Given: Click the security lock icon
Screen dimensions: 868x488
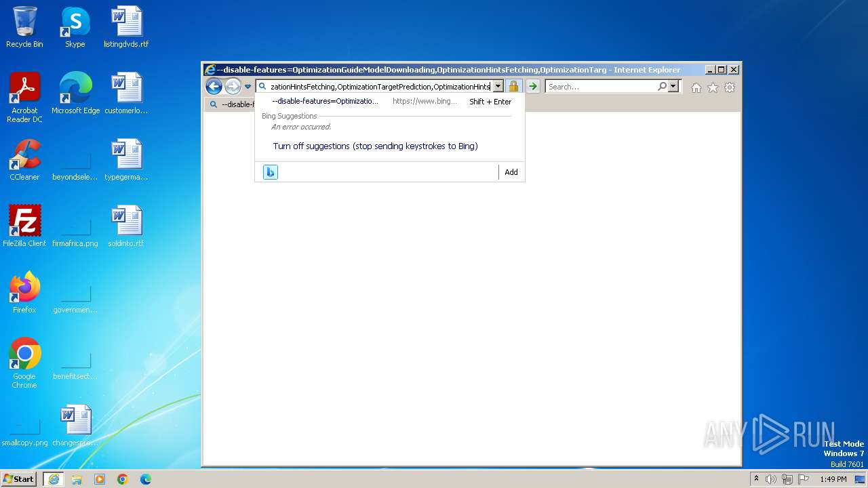Looking at the screenshot, I should pos(513,87).
